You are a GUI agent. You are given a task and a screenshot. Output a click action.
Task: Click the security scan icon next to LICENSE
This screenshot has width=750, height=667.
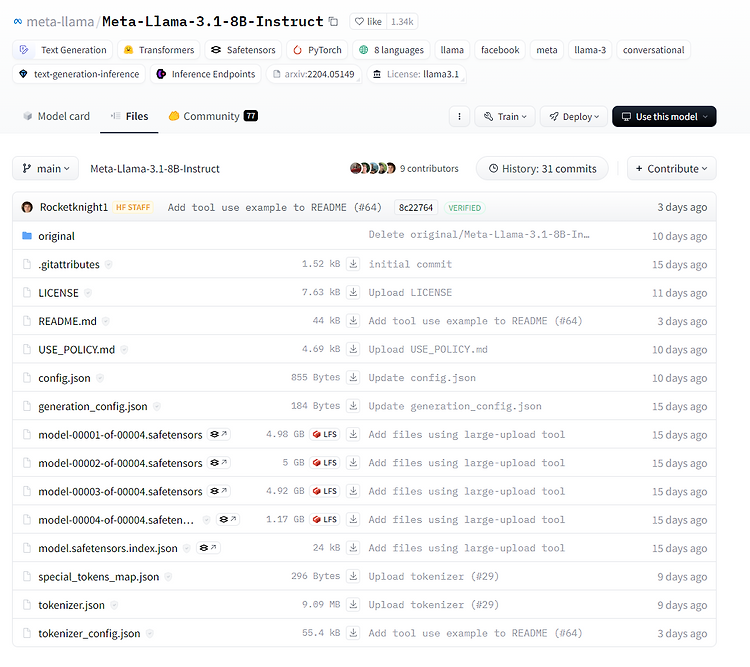[88, 293]
